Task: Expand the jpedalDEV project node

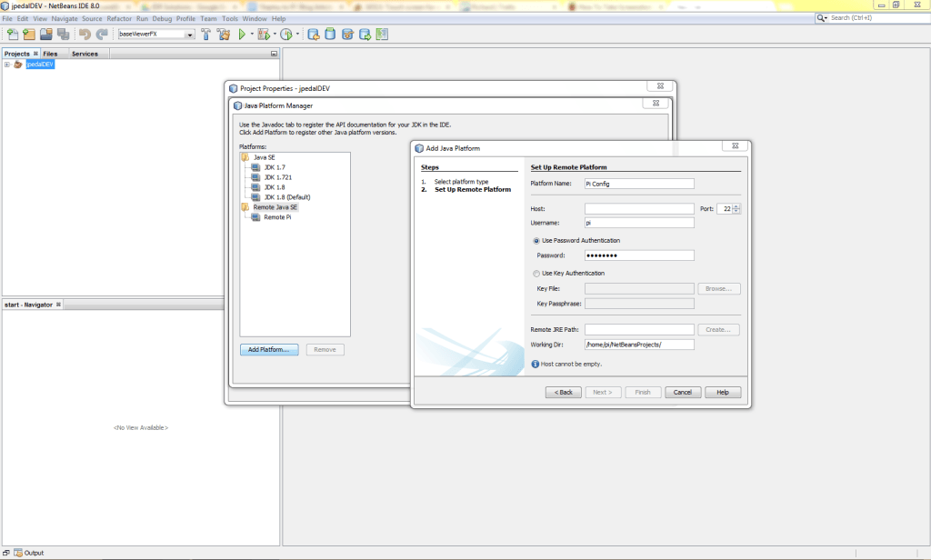Action: pyautogui.click(x=9, y=64)
